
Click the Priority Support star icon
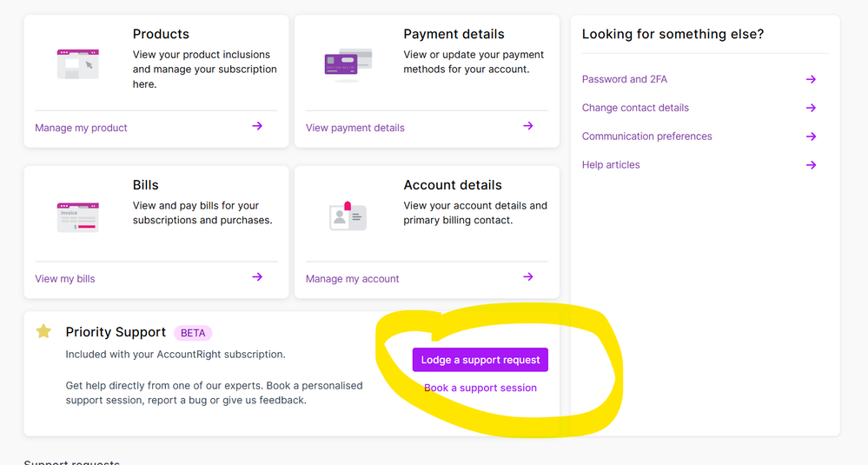click(x=43, y=331)
